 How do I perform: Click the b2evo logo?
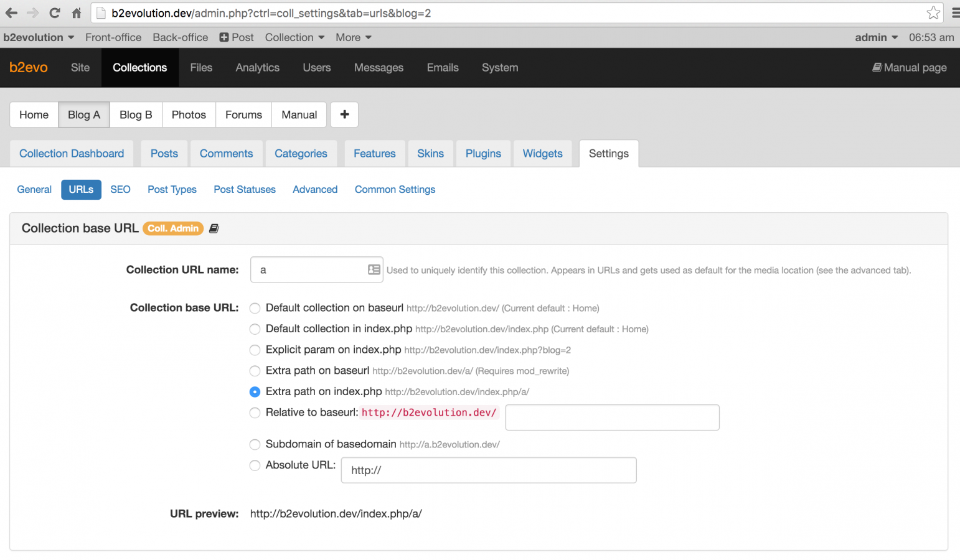pos(28,67)
